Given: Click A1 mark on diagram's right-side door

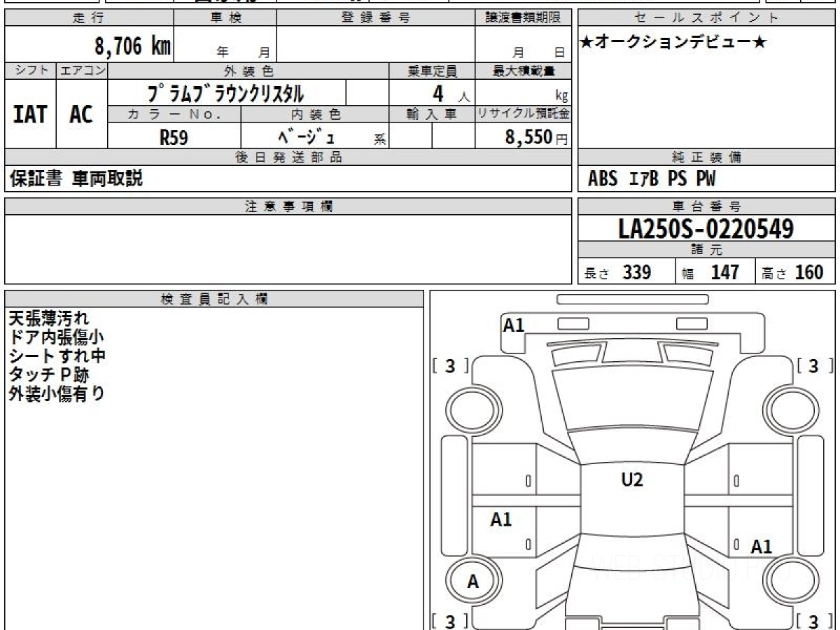Looking at the screenshot, I should pos(762,547).
